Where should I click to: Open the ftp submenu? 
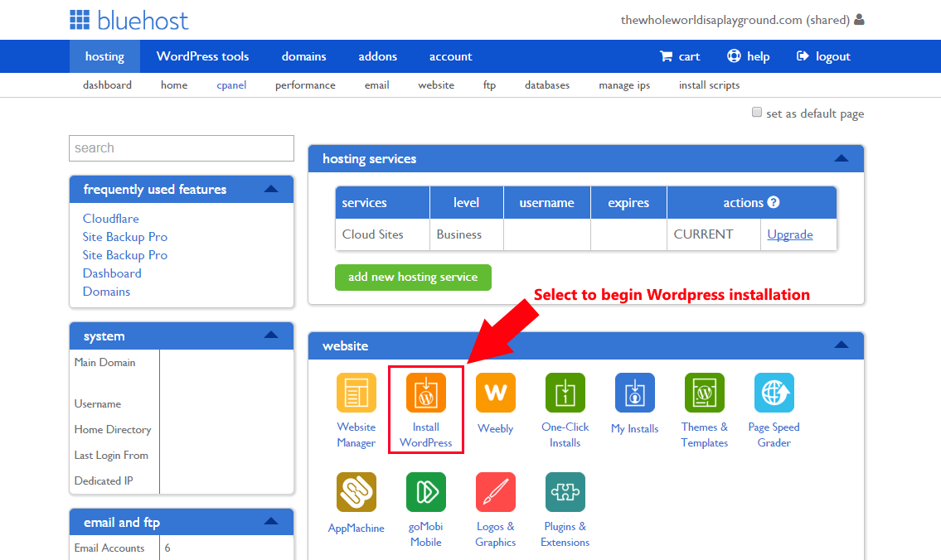pos(490,85)
